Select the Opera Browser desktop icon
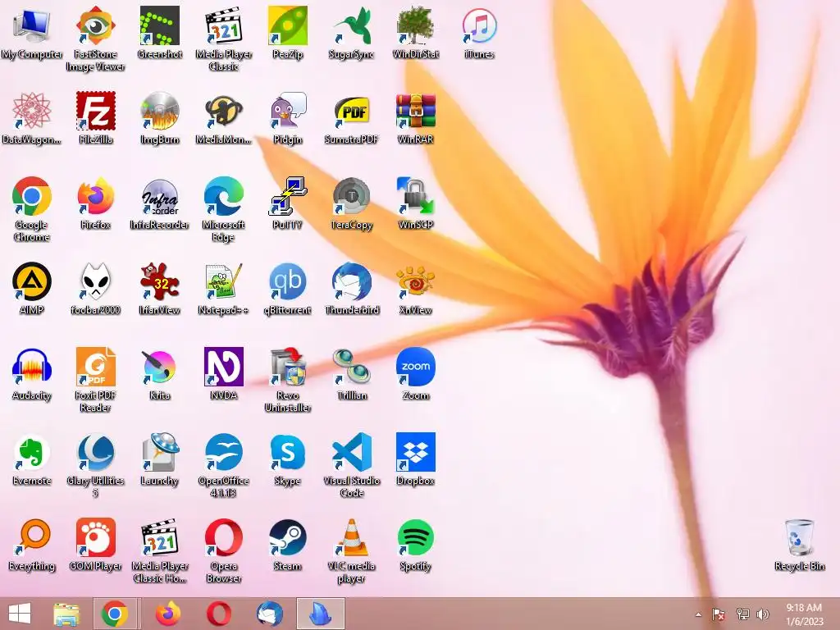 pyautogui.click(x=223, y=536)
